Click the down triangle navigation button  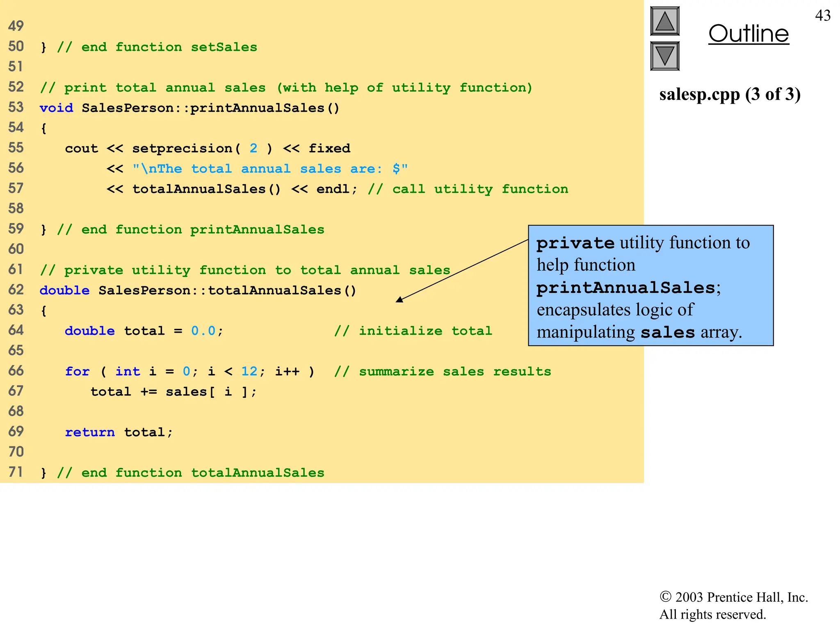pyautogui.click(x=664, y=56)
